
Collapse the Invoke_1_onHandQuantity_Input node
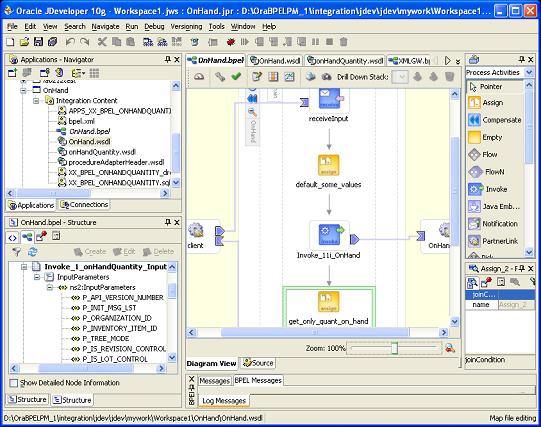pos(24,267)
